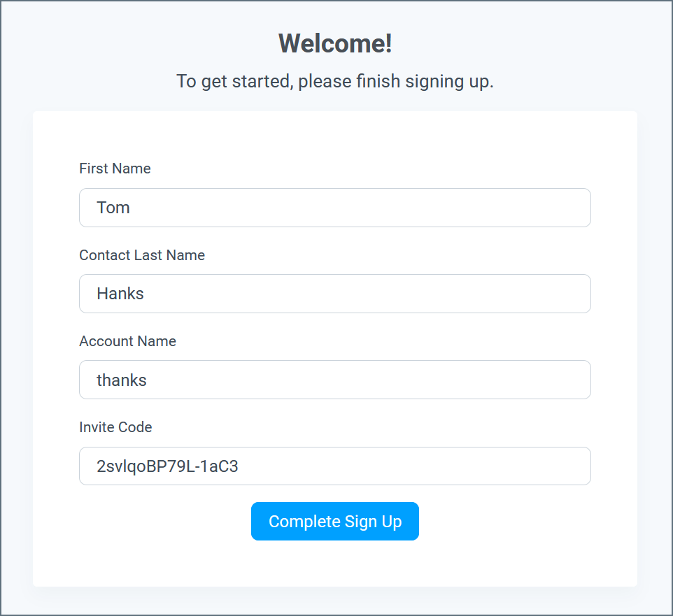This screenshot has height=616, width=673.
Task: Click the Contact Last Name input field
Action: (334, 294)
